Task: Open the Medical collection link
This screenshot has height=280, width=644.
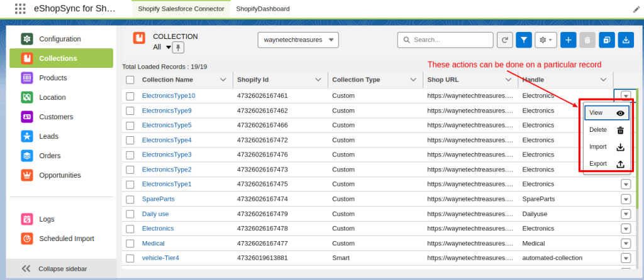Action: click(x=153, y=244)
